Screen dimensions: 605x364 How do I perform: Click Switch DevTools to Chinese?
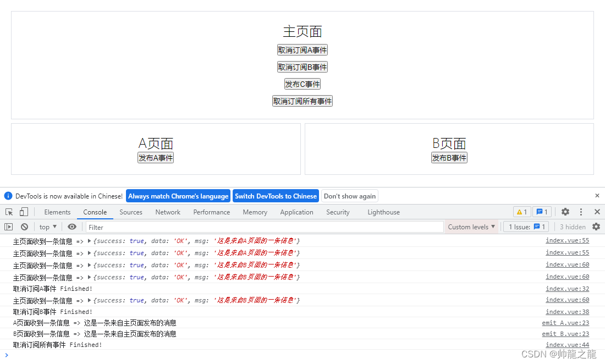(x=276, y=196)
